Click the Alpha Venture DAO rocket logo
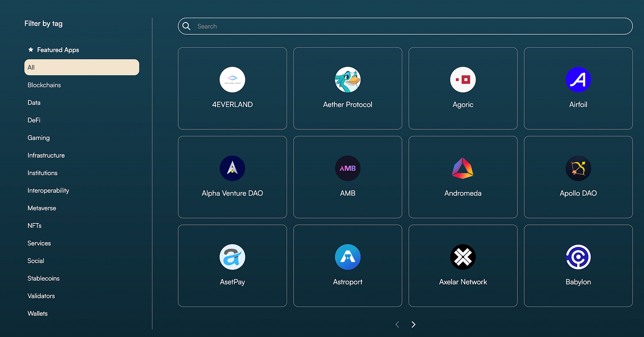Image resolution: width=644 pixels, height=337 pixels. (x=232, y=168)
